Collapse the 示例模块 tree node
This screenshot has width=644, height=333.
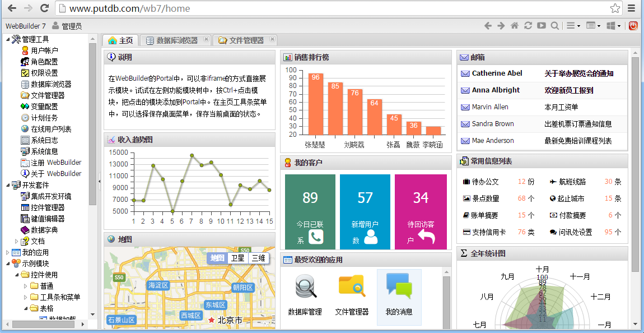click(8, 263)
